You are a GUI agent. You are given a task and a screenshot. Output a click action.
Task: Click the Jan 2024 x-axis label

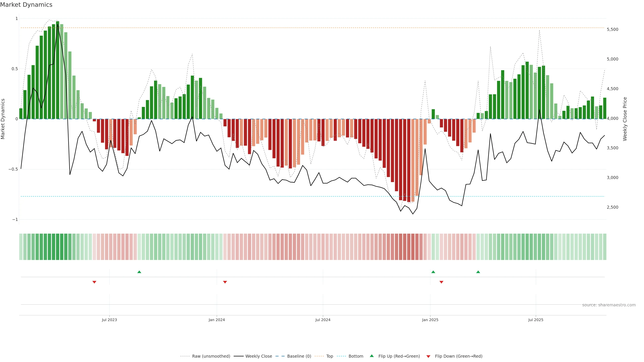(x=217, y=320)
